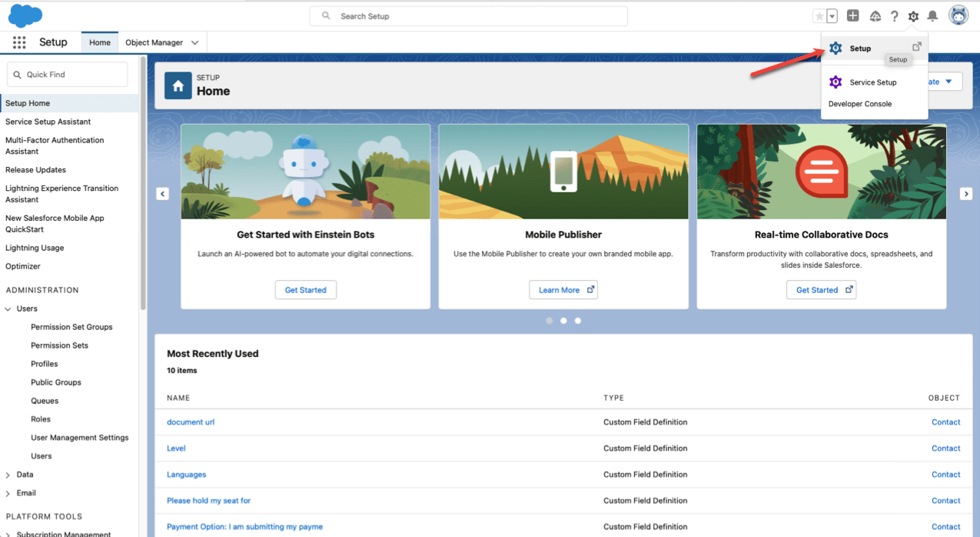980x537 pixels.
Task: Click the Learn More button for Mobile Publisher
Action: click(563, 290)
